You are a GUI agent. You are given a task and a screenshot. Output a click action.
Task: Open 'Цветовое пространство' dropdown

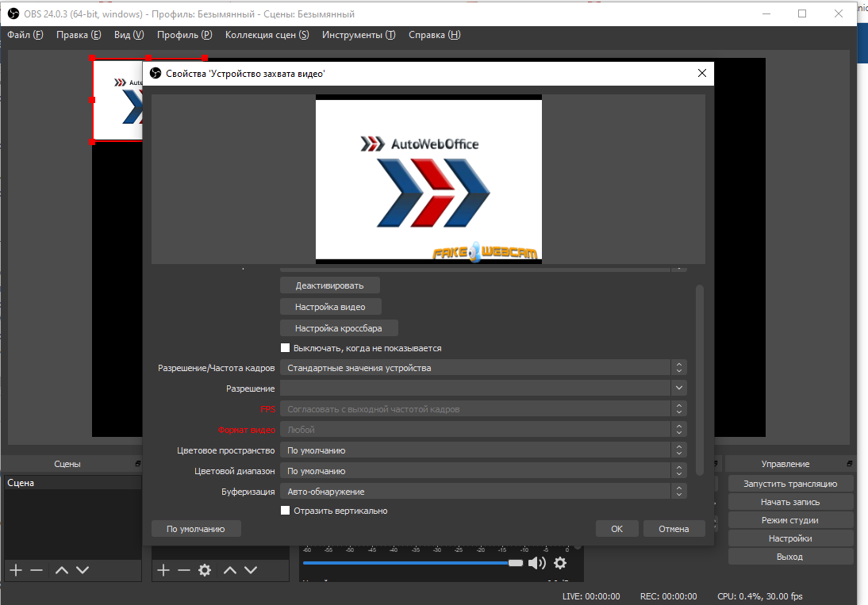point(483,450)
